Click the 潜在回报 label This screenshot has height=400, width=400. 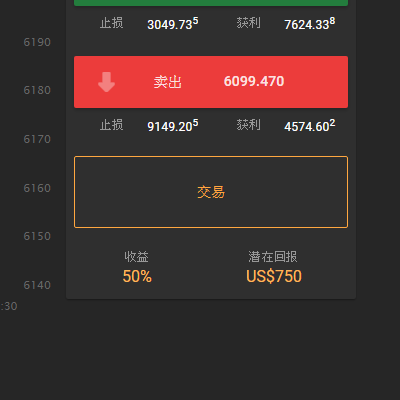pyautogui.click(x=273, y=257)
